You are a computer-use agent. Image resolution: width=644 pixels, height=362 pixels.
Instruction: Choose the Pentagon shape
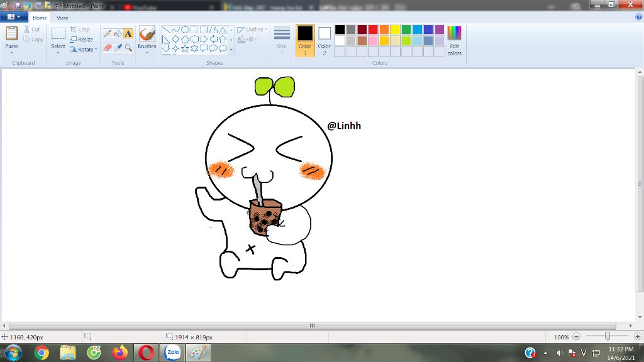coord(185,40)
